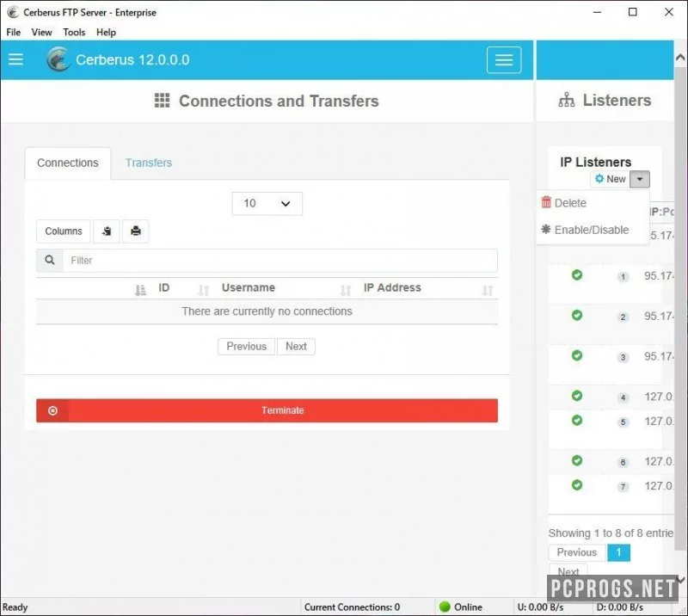This screenshot has width=688, height=616.
Task: Click green status check for listener 3
Action: pos(577,355)
